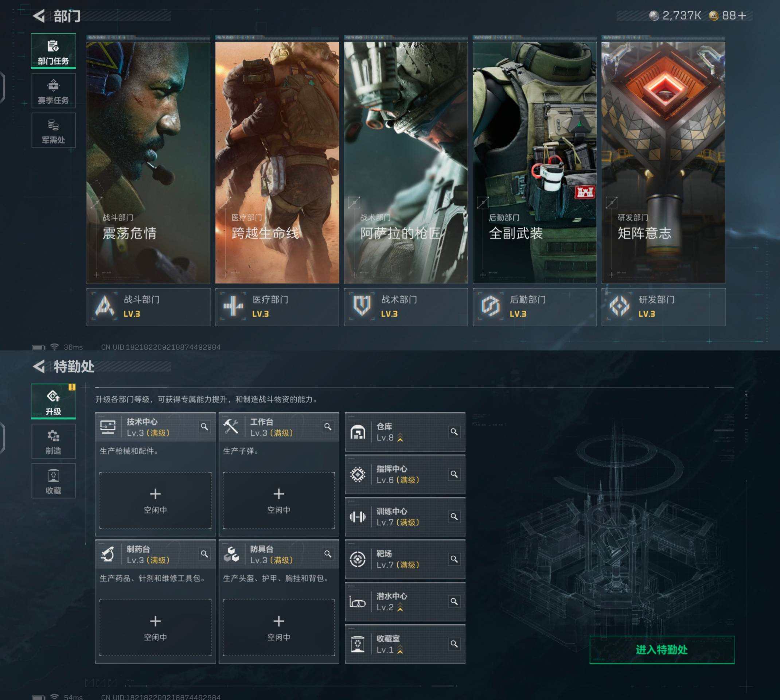This screenshot has height=700, width=780.
Task: Click the gold currency plus icon
Action: (x=742, y=16)
